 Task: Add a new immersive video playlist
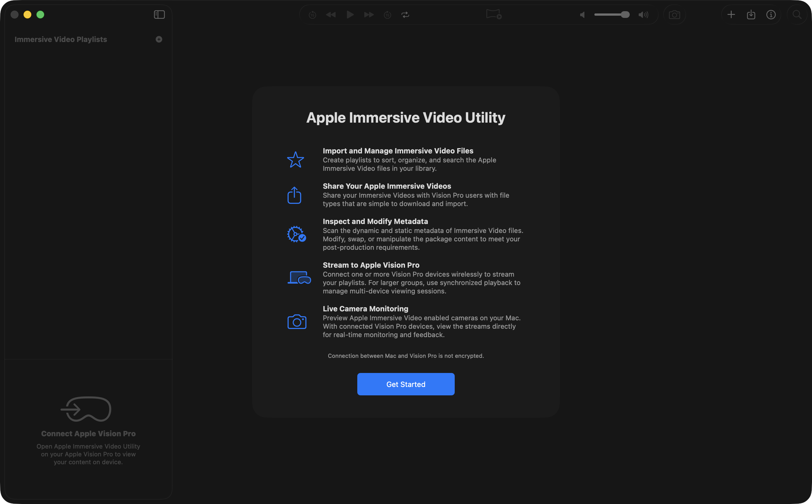(159, 39)
